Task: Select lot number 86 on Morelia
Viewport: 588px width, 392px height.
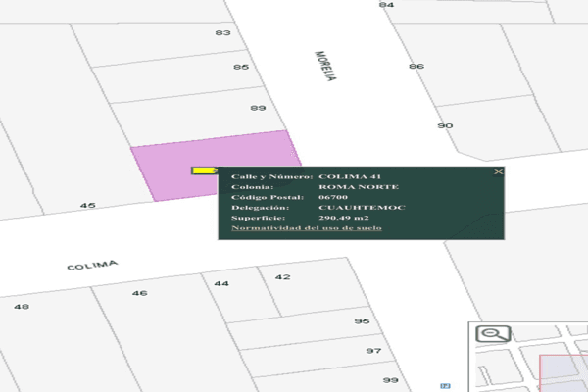Action: point(416,66)
